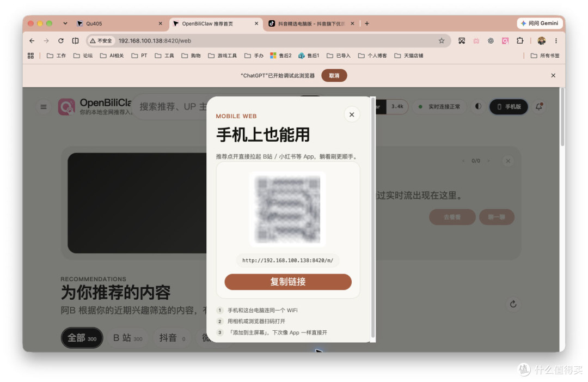Image resolution: width=588 pixels, height=382 pixels.
Task: Switch to the OpenBiliClaw 推荐首页 tab
Action: 216,23
